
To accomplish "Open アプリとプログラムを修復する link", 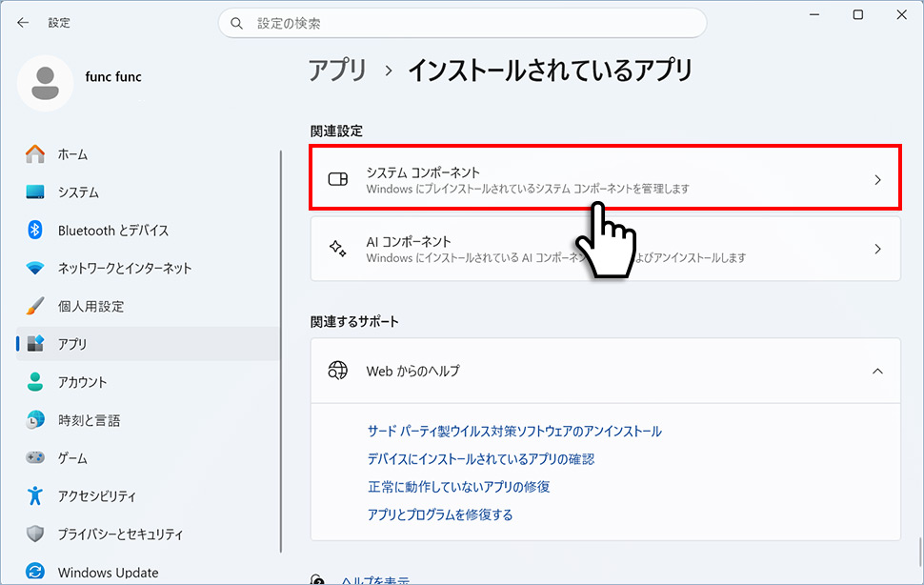I will [440, 514].
